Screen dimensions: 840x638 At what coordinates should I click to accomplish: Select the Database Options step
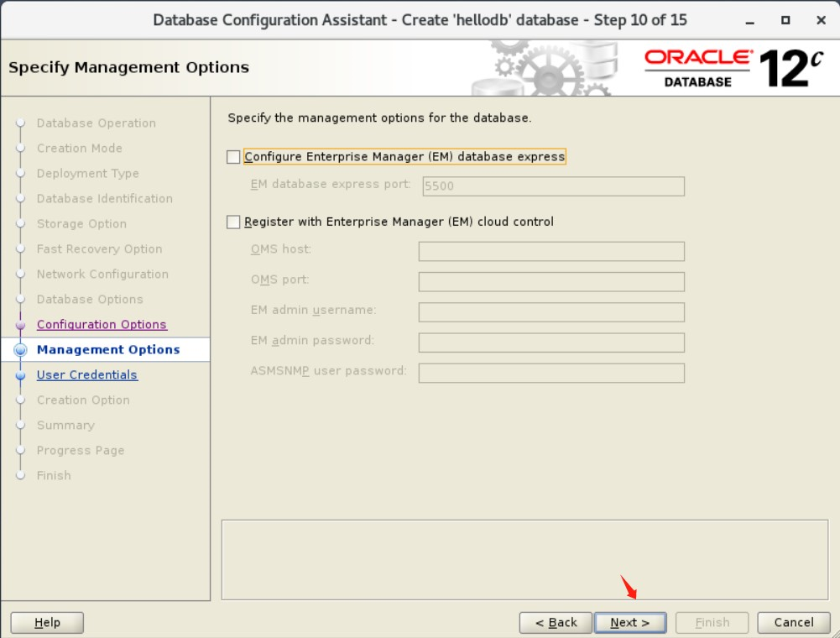pyautogui.click(x=90, y=299)
